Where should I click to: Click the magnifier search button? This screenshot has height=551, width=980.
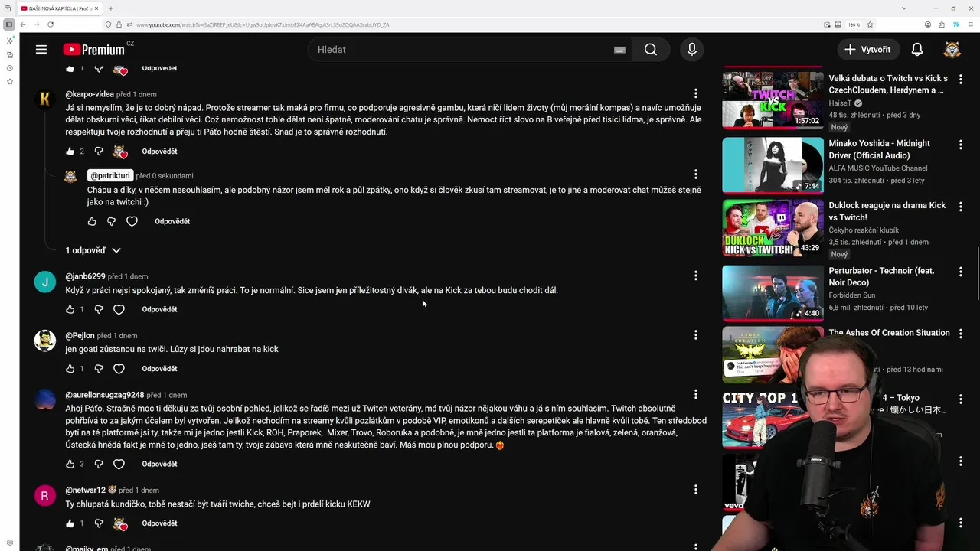coord(651,50)
